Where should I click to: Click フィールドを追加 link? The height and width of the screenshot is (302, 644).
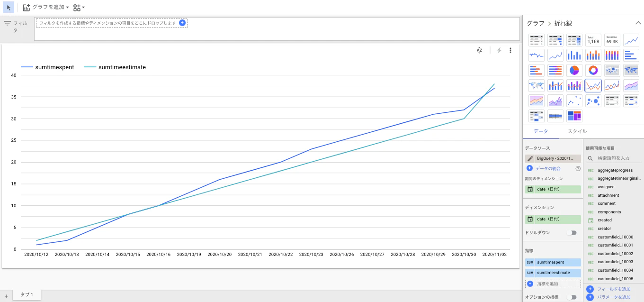pos(614,289)
